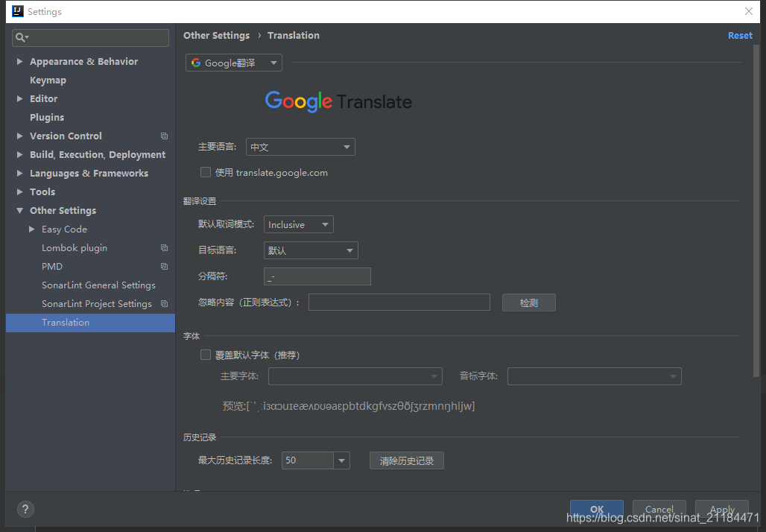Click the 忽略内容 regex input field

tap(399, 303)
